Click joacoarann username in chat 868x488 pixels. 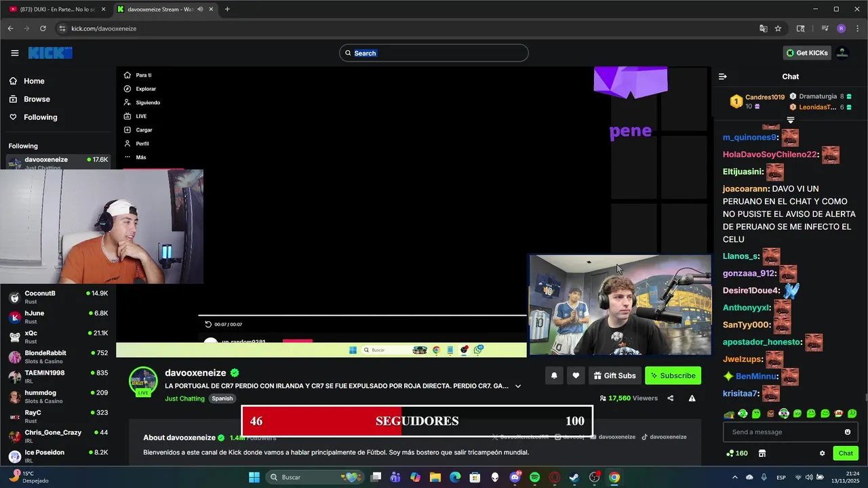(745, 189)
